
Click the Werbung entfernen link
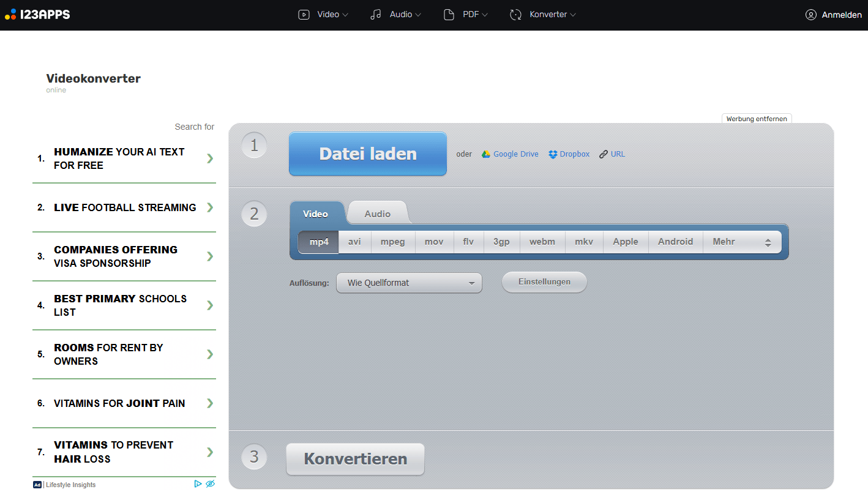(x=757, y=119)
